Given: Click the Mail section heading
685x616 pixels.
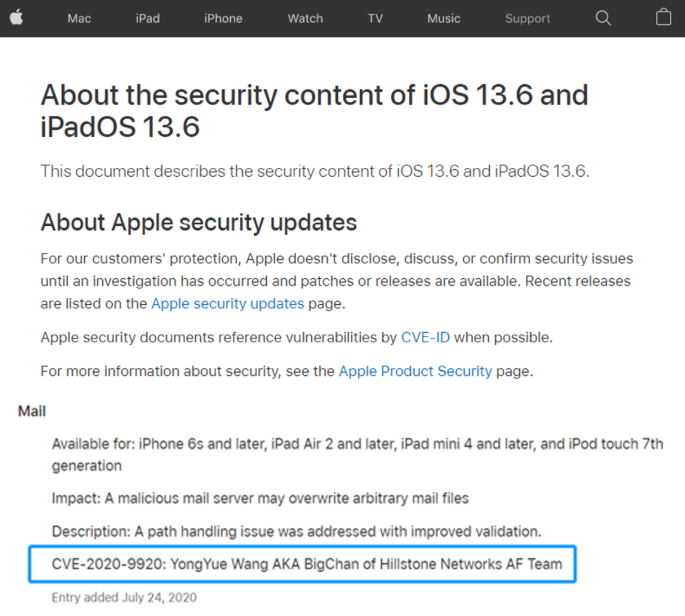Looking at the screenshot, I should (x=32, y=411).
